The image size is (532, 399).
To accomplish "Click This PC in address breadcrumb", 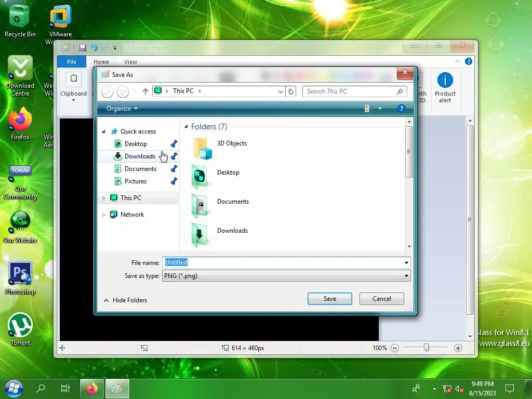I will [183, 91].
